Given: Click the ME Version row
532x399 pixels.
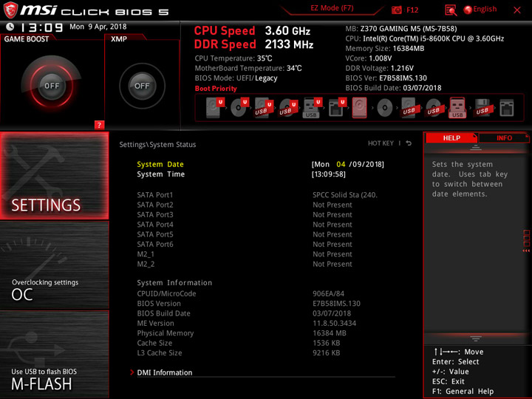Looking at the screenshot, I should [247, 323].
